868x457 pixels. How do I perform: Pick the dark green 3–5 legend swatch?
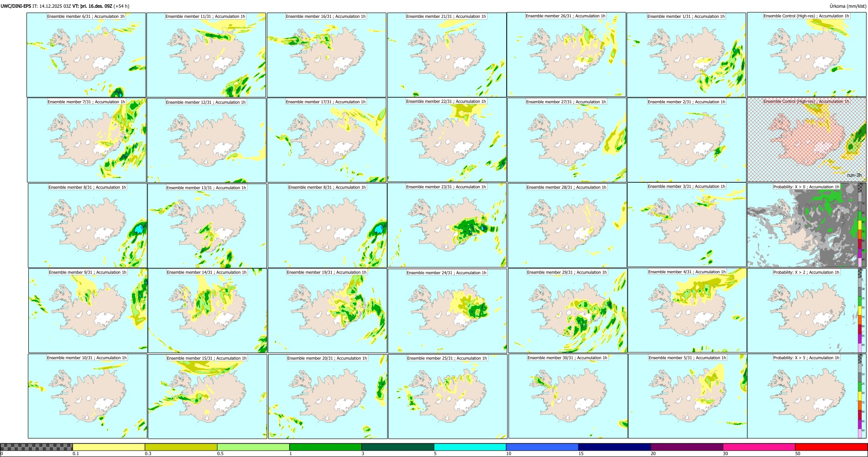pyautogui.click(x=397, y=447)
